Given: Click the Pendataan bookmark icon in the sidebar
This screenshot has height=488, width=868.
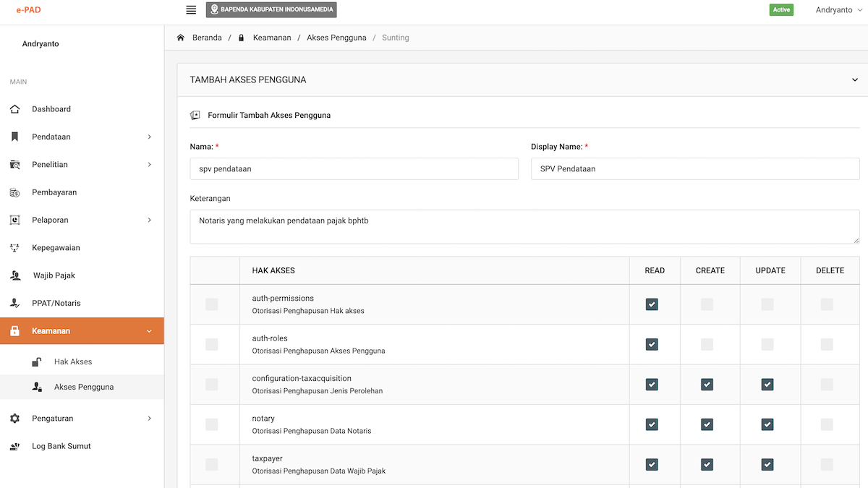Looking at the screenshot, I should tap(15, 137).
